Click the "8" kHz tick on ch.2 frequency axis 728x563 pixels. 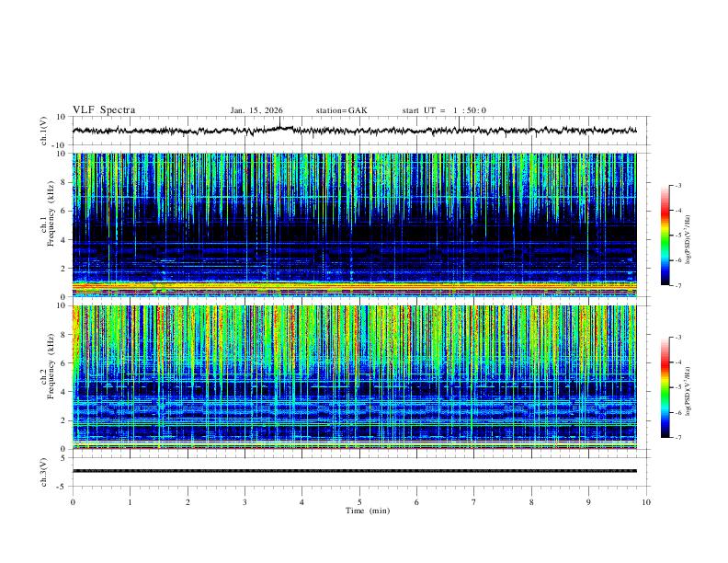coord(63,335)
